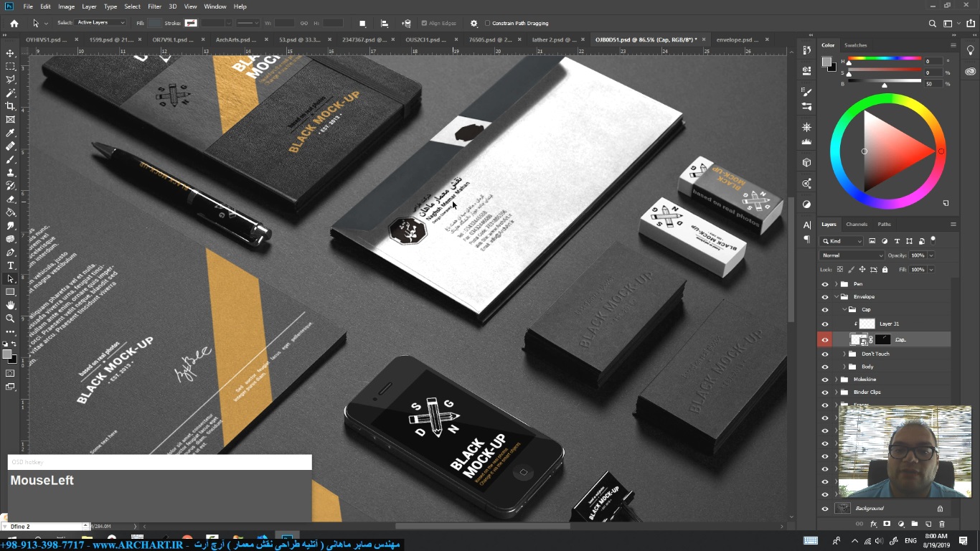Select the Brush tool

tap(11, 159)
